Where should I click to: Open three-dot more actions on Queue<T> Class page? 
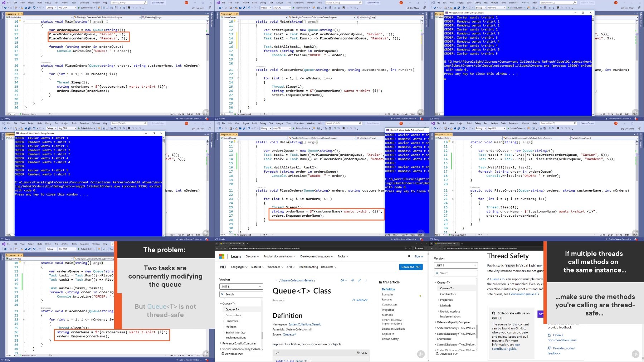(x=366, y=280)
